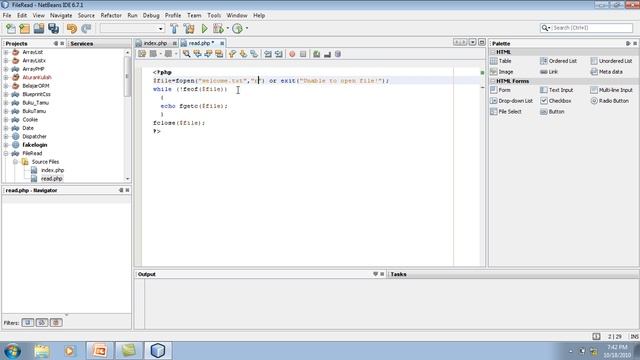Select the fakelogin project

[35, 145]
